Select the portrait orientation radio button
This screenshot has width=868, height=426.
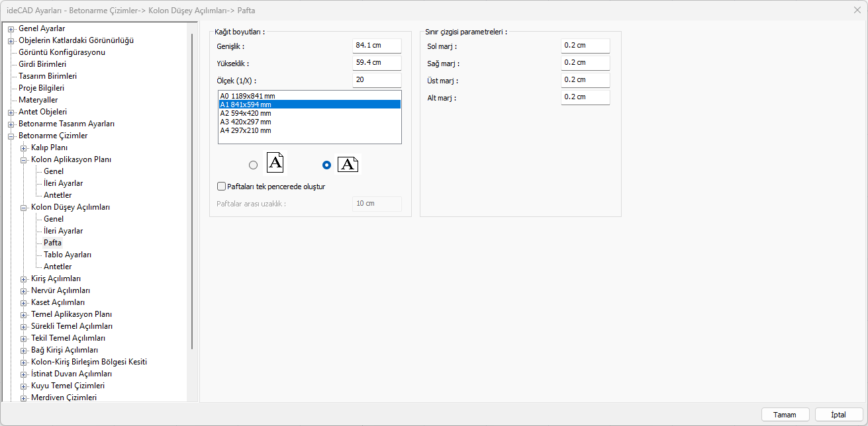pyautogui.click(x=253, y=165)
